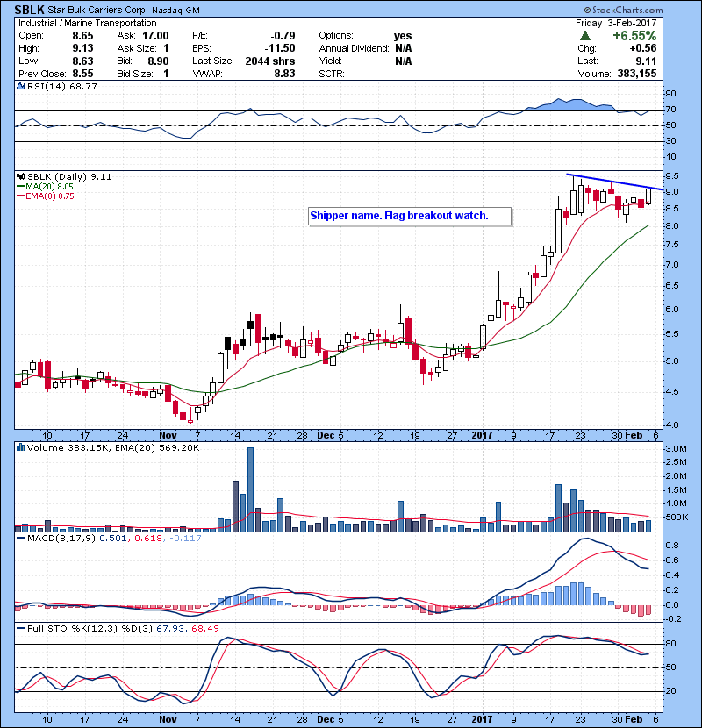
Task: Click the SBLK ticker symbol in header
Action: tap(29, 10)
